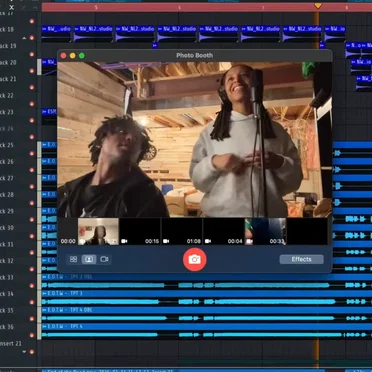Toggle mute dot for track 25

pos(32,153)
